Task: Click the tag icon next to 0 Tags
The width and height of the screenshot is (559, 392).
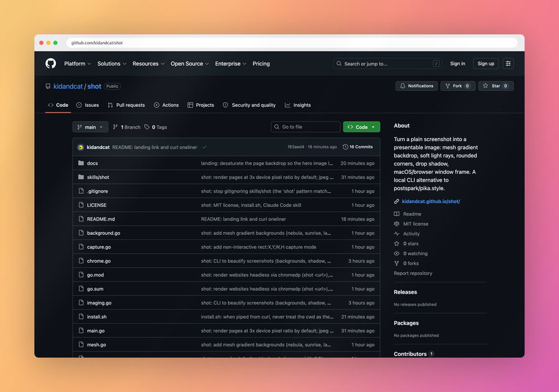Action: tap(147, 127)
